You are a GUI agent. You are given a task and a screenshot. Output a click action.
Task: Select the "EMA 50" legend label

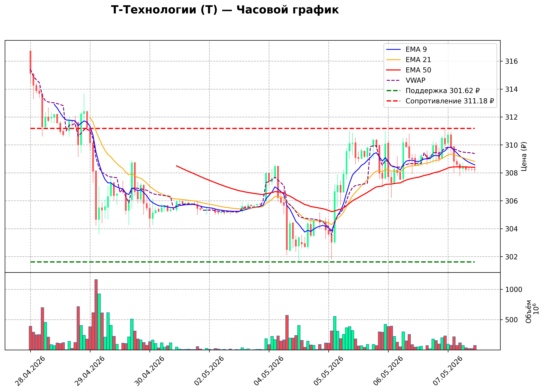click(418, 70)
